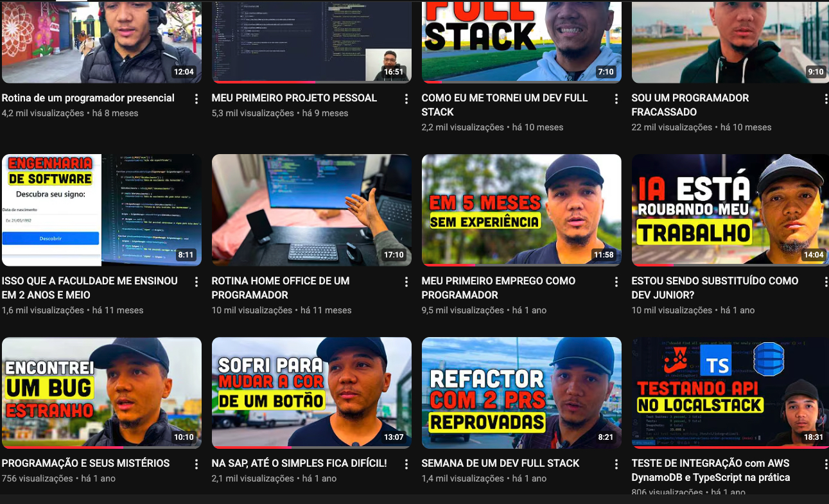This screenshot has height=504, width=829.
Task: Click the 11:58 duration badge
Action: pyautogui.click(x=604, y=255)
